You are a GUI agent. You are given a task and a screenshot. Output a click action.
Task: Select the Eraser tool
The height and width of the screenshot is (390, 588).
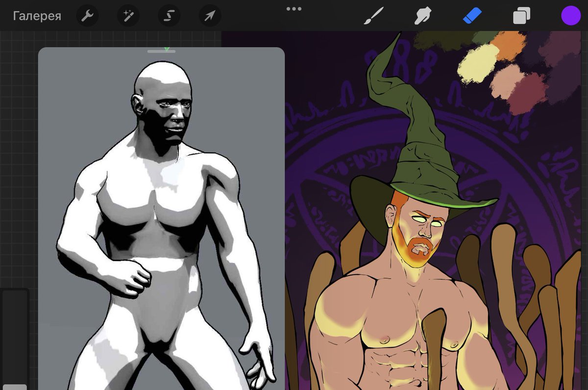click(x=472, y=16)
